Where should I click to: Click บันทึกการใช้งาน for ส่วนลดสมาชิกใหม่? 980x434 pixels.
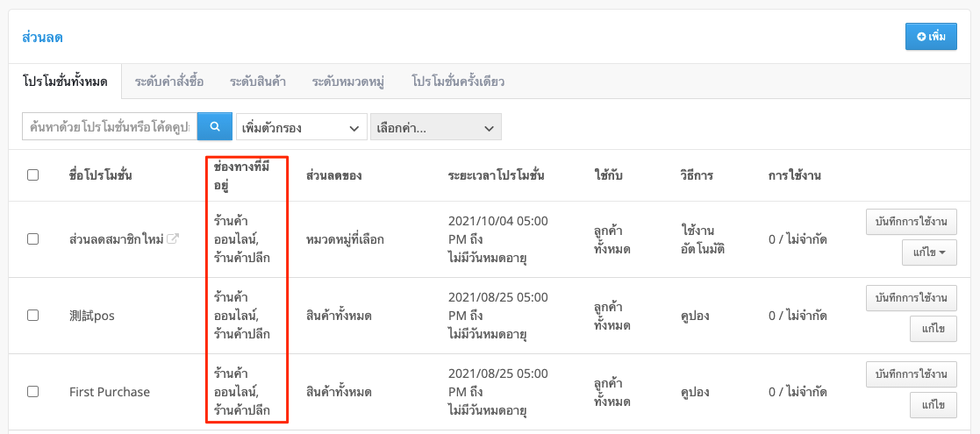click(x=912, y=222)
